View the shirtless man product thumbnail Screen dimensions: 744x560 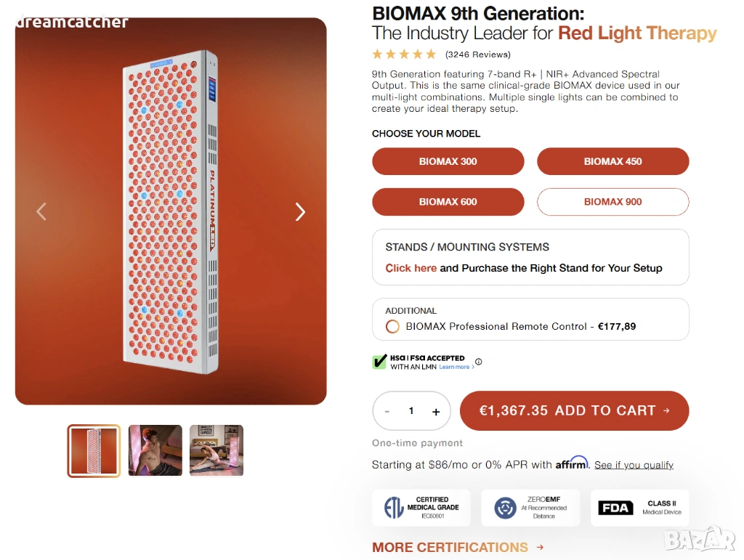(155, 450)
